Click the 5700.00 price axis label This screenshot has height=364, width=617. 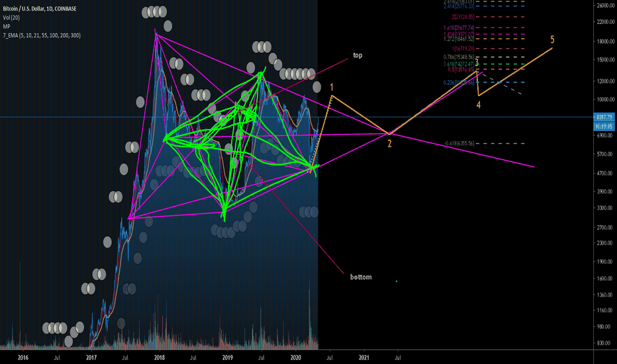[x=605, y=154]
